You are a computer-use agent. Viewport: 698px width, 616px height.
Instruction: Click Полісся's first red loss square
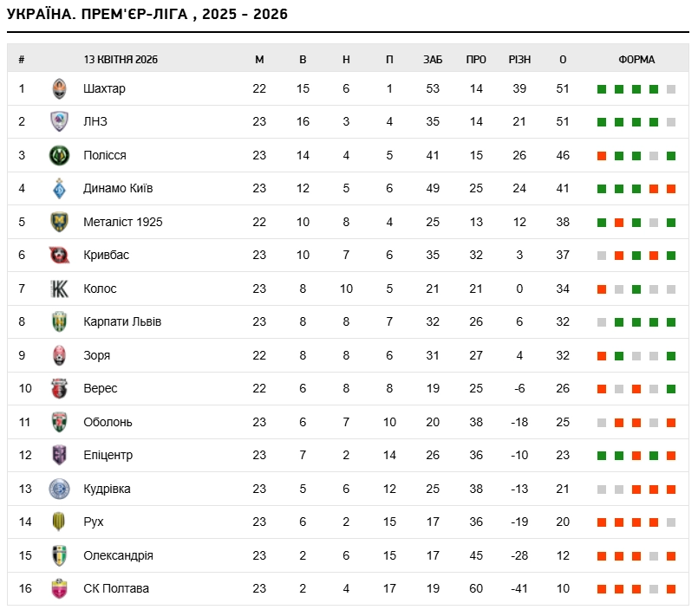[x=602, y=156]
